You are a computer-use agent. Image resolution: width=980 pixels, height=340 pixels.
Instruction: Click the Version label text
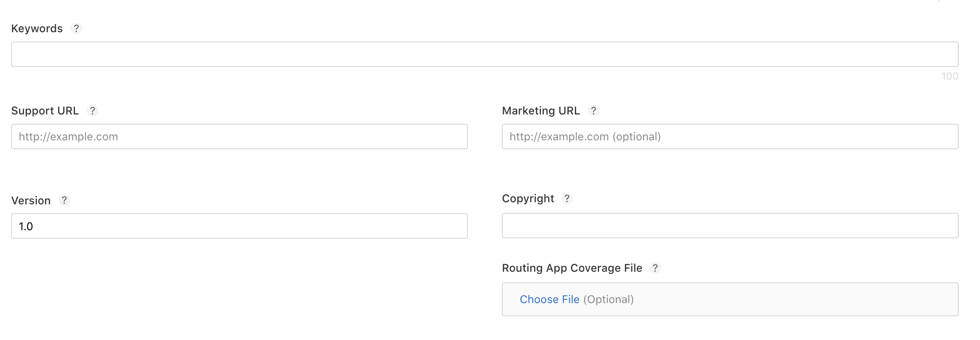point(31,201)
